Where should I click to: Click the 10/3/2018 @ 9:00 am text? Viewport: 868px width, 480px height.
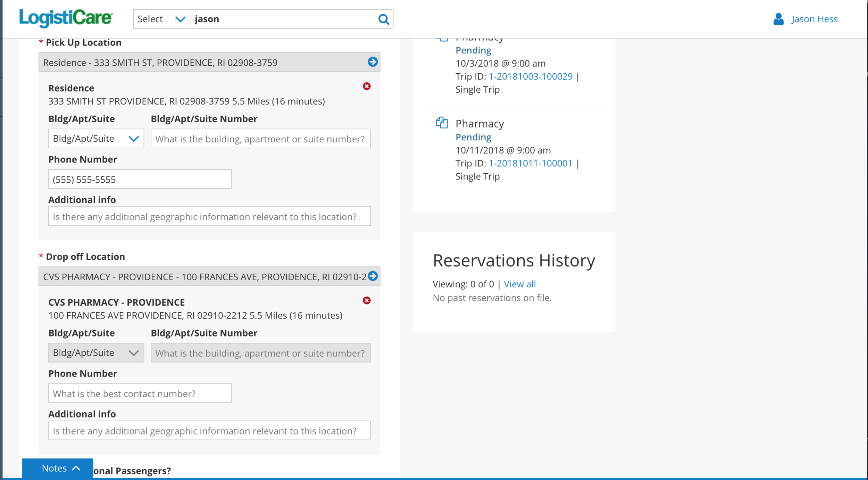[501, 64]
